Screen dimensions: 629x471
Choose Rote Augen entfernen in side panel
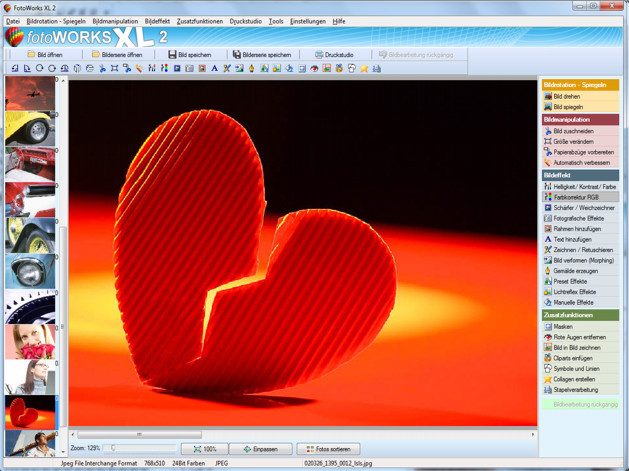click(x=580, y=337)
